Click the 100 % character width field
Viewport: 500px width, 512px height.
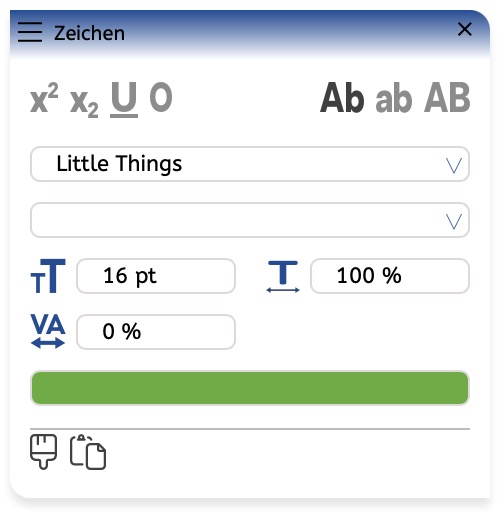(x=390, y=276)
